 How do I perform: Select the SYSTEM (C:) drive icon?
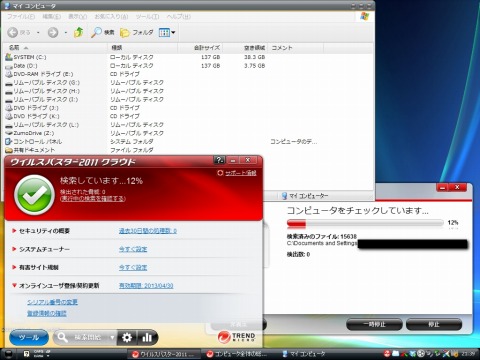point(9,57)
